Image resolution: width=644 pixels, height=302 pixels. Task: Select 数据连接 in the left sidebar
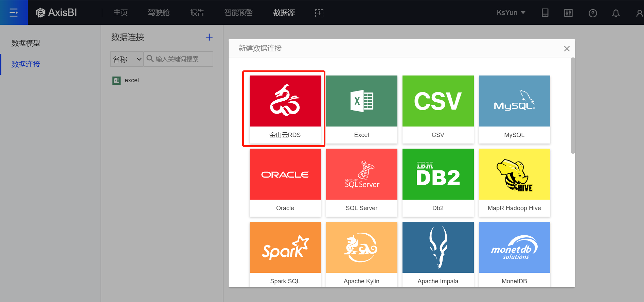click(26, 64)
